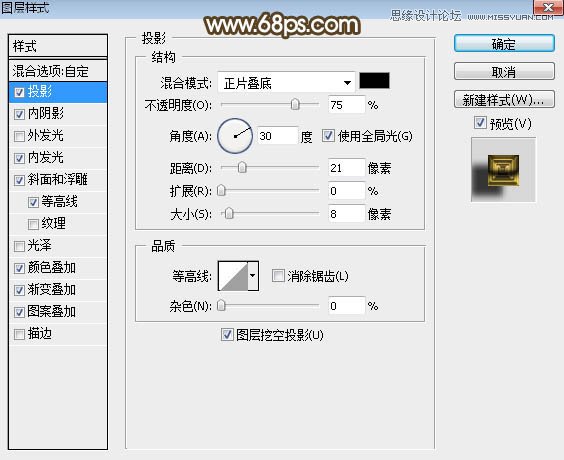Click the 新建样式(W)... button
This screenshot has height=460, width=564.
pyautogui.click(x=504, y=100)
